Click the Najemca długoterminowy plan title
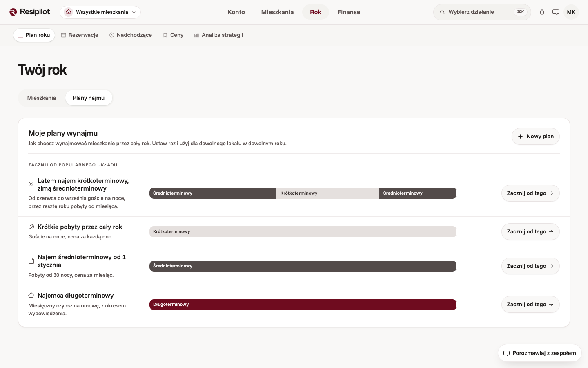Viewport: 588px width, 368px height. (76, 295)
